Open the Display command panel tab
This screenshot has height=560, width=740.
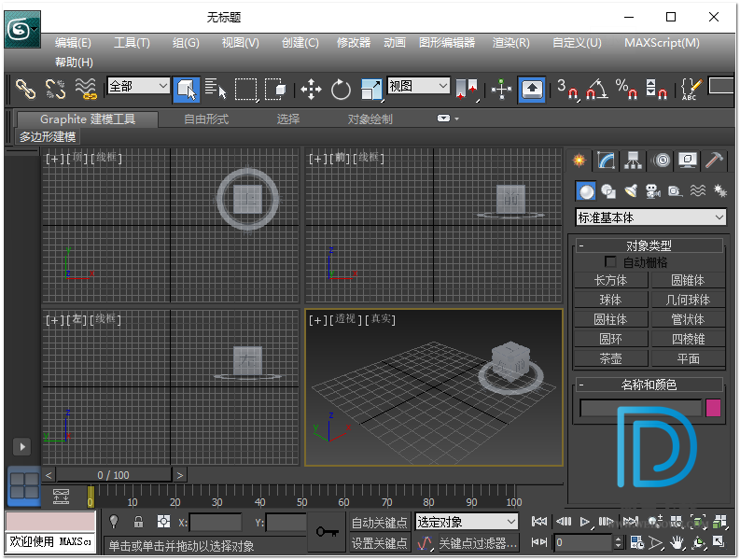[688, 161]
